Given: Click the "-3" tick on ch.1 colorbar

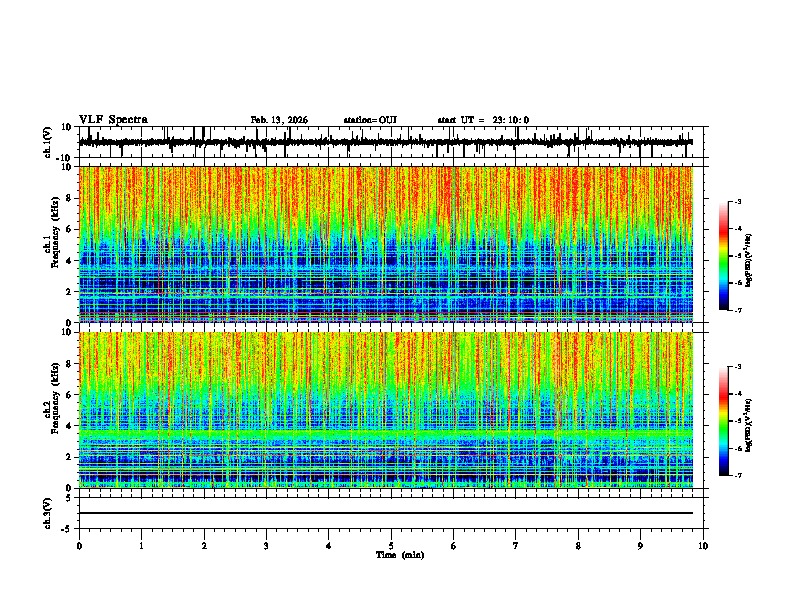Looking at the screenshot, I should 737,201.
